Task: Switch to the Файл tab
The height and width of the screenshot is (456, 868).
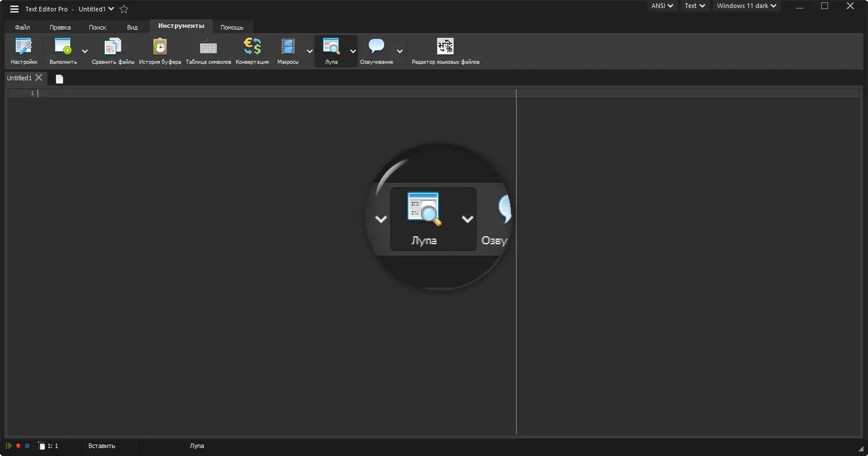Action: (x=23, y=27)
